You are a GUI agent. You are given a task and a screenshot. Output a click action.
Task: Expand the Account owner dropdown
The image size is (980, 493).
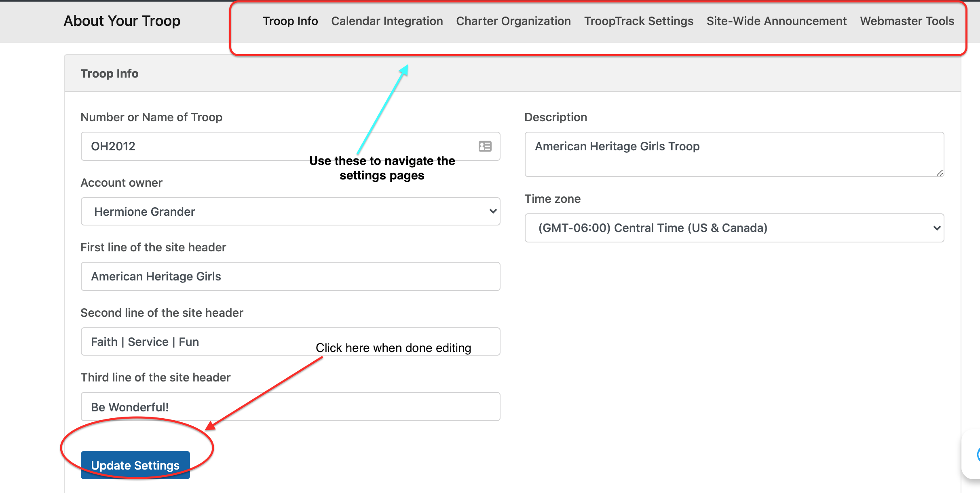[x=290, y=211]
